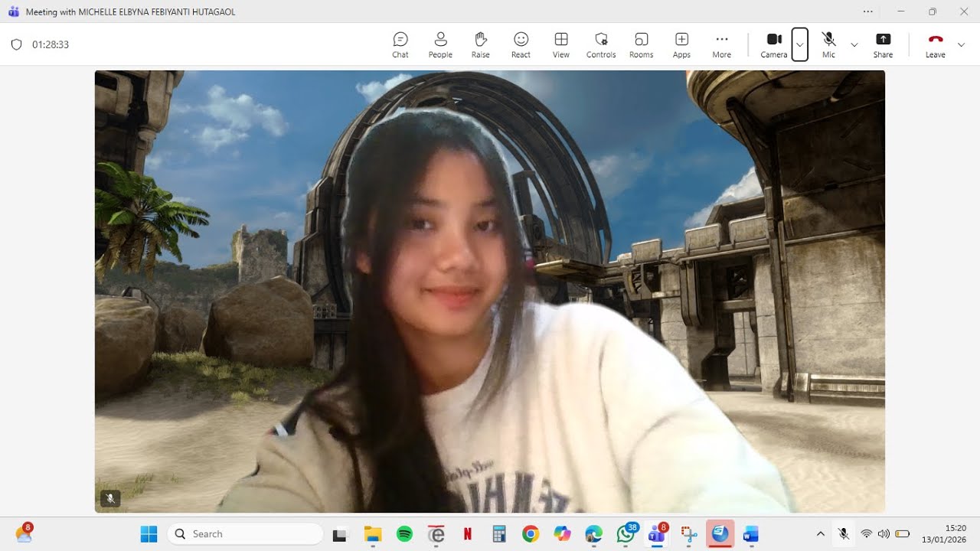Screen dimensions: 980x551
Task: Unmute the Mic
Action: pyautogui.click(x=828, y=44)
